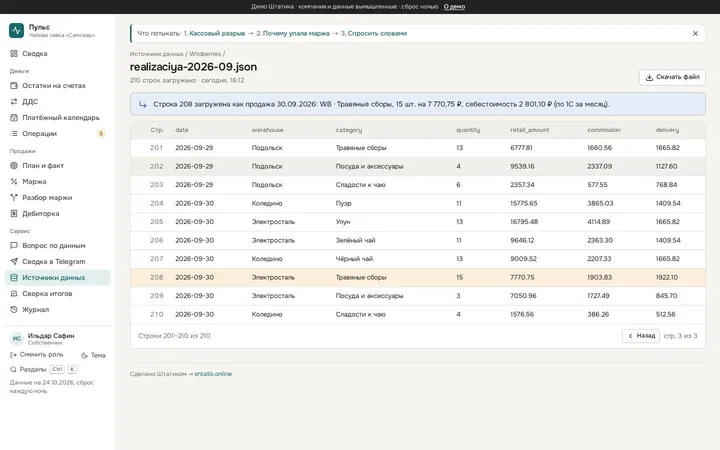Click the date column header

click(x=182, y=130)
